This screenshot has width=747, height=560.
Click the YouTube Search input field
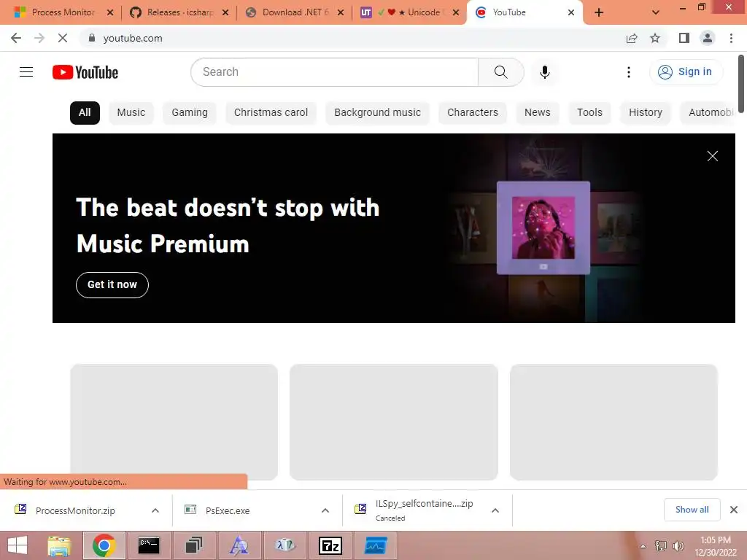(x=334, y=72)
